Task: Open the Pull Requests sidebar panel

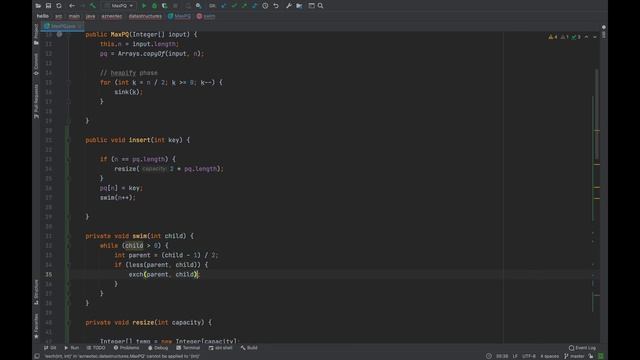Action: 36,102
